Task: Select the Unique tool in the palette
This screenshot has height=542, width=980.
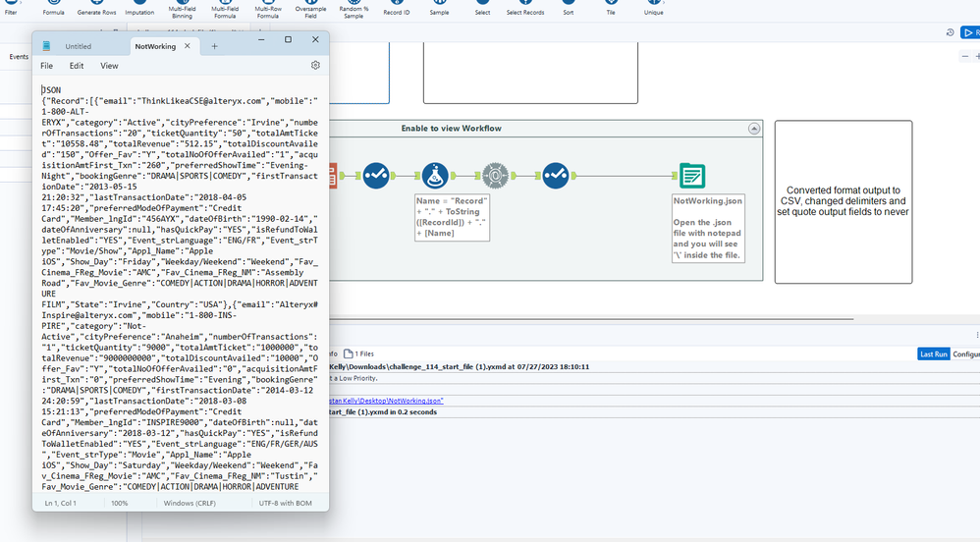Action: click(654, 8)
